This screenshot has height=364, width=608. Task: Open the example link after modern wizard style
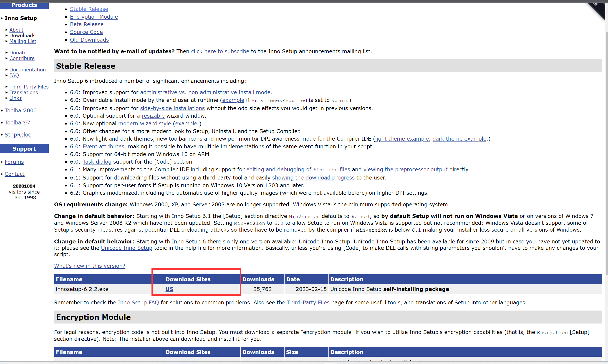186,123
